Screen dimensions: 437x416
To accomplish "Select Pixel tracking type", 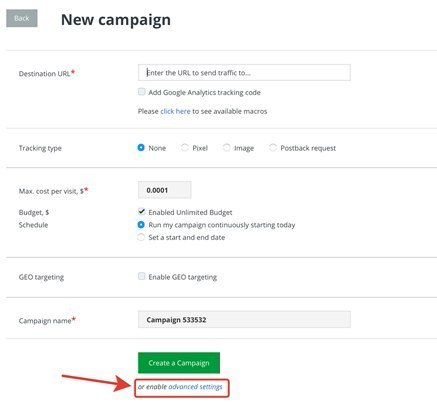I will [x=185, y=147].
